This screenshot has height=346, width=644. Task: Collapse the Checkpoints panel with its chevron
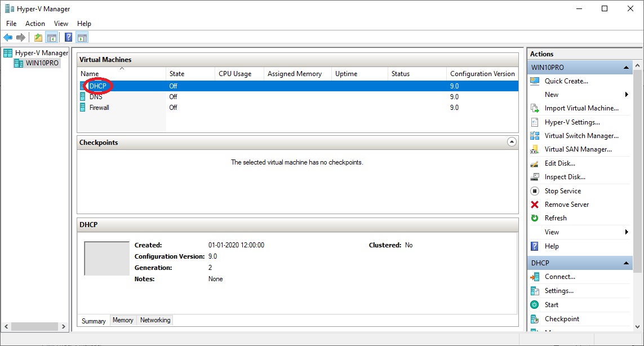tap(512, 142)
